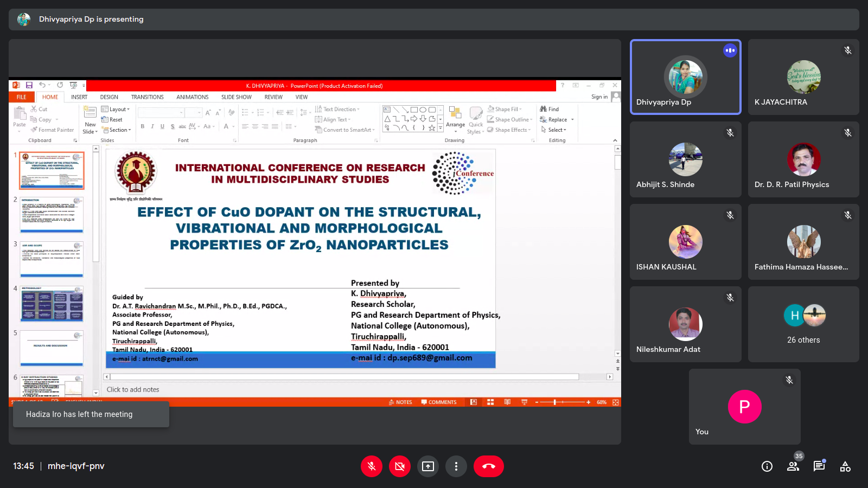Click the Format Painter brush
The width and height of the screenshot is (868, 488).
52,130
